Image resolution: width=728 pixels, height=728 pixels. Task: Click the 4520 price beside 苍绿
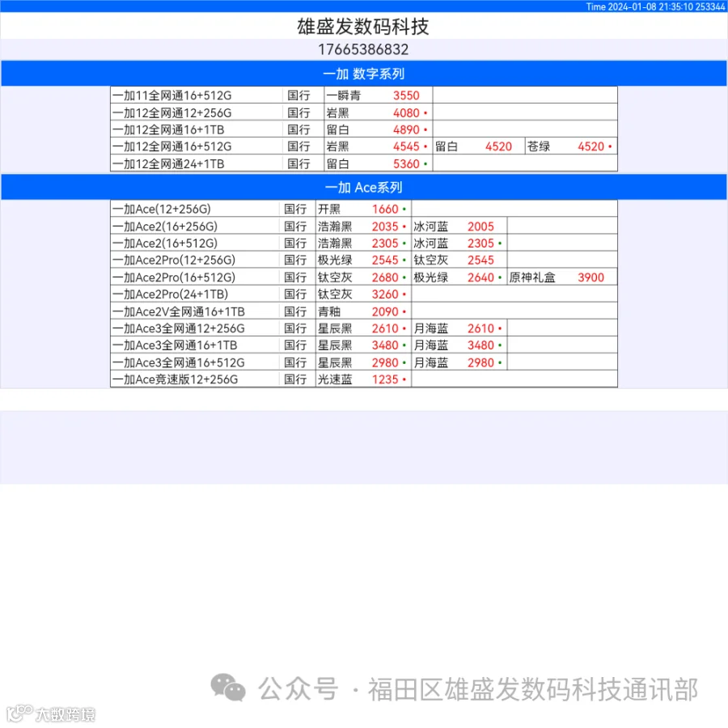590,146
